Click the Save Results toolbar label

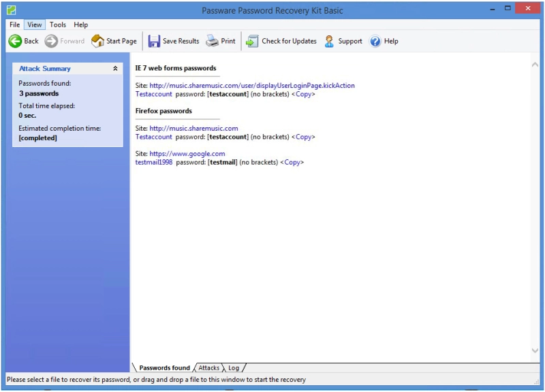click(x=181, y=41)
